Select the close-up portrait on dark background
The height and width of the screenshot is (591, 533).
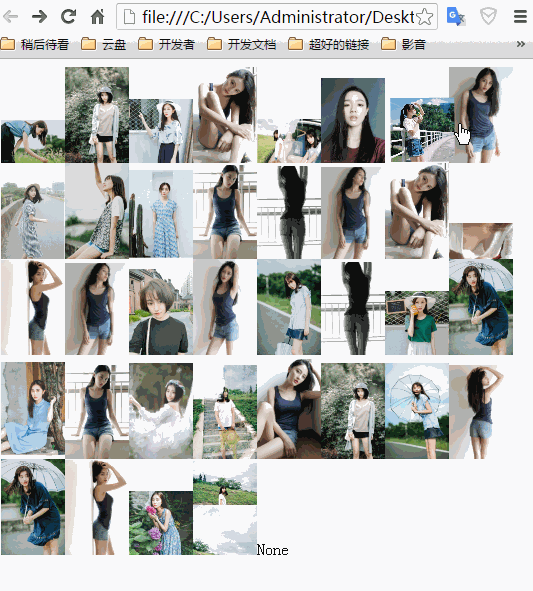353,120
